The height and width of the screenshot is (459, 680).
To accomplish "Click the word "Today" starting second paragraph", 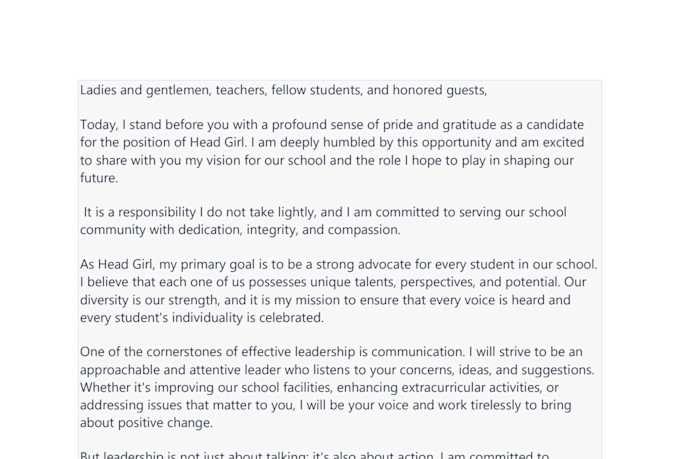I will [98, 125].
